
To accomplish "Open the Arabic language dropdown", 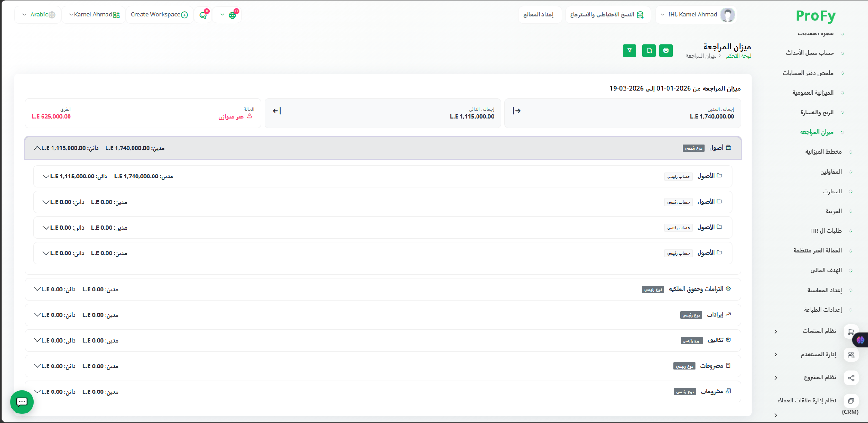I will pos(38,15).
